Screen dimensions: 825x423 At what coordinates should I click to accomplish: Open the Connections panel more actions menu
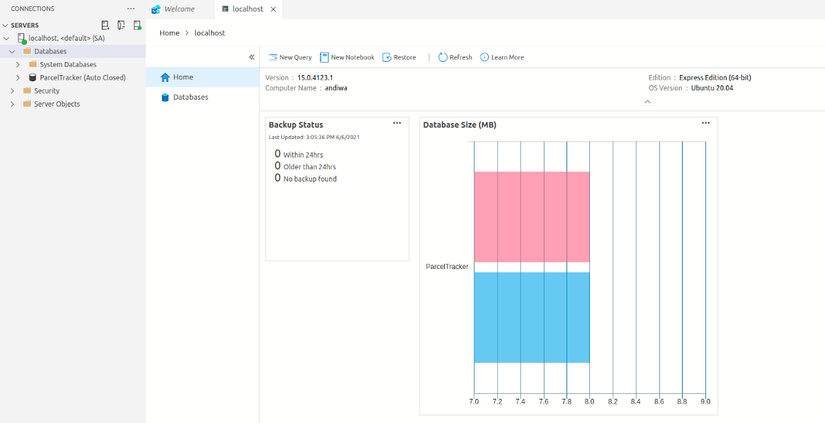pos(130,8)
